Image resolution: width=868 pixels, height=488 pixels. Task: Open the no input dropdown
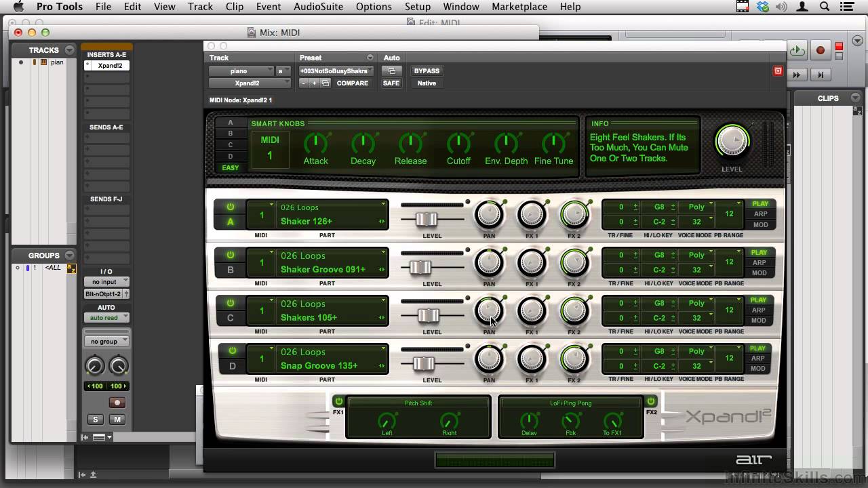pos(106,282)
